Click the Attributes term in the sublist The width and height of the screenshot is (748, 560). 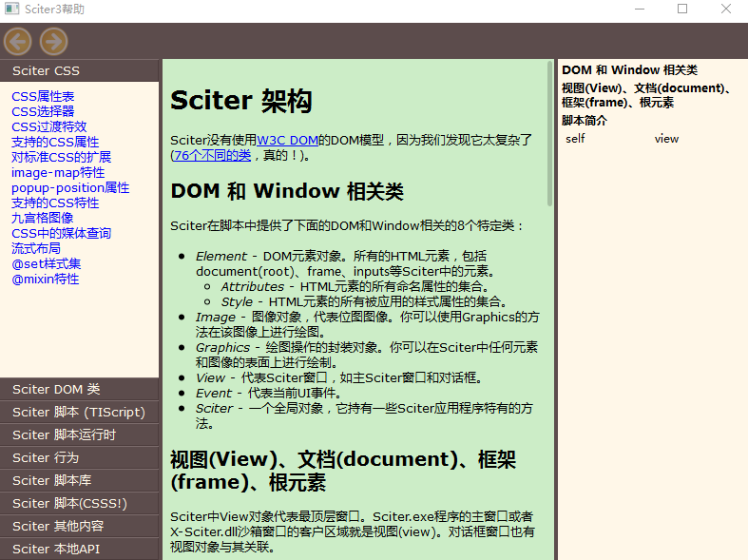click(253, 287)
